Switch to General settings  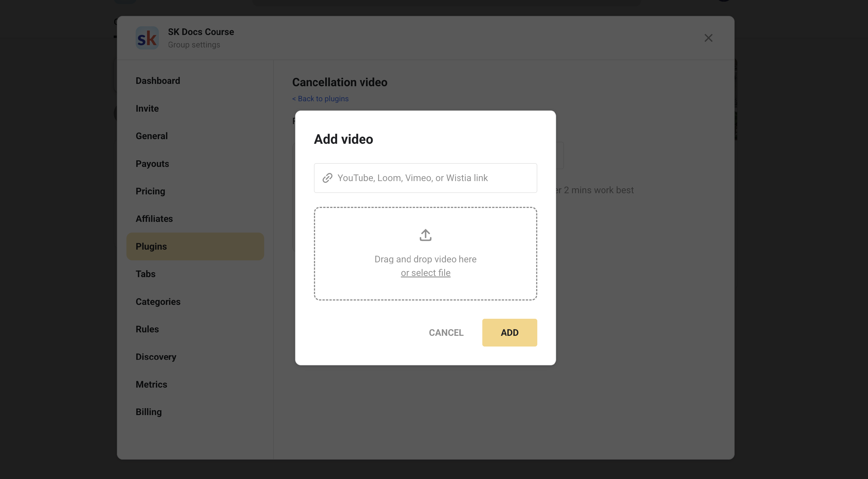(x=151, y=136)
